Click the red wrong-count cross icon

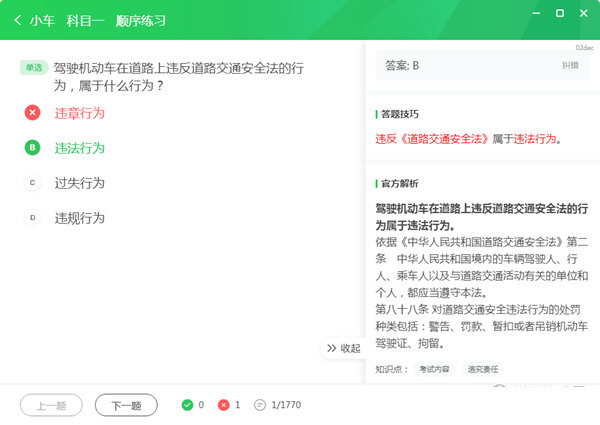(222, 405)
